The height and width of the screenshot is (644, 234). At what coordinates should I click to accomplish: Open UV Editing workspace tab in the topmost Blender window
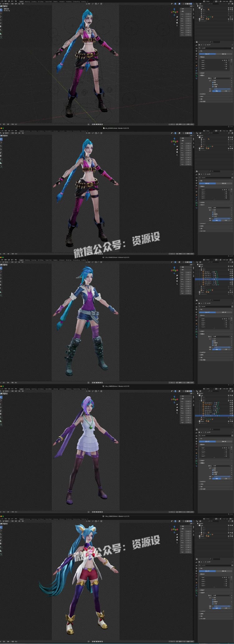(40, 2)
